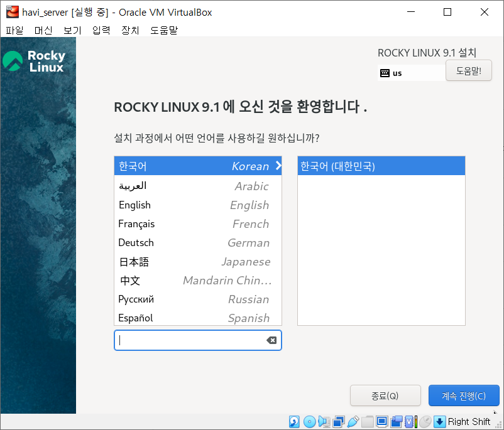Minimize the VirtualBox window
This screenshot has width=504, height=430.
click(411, 12)
